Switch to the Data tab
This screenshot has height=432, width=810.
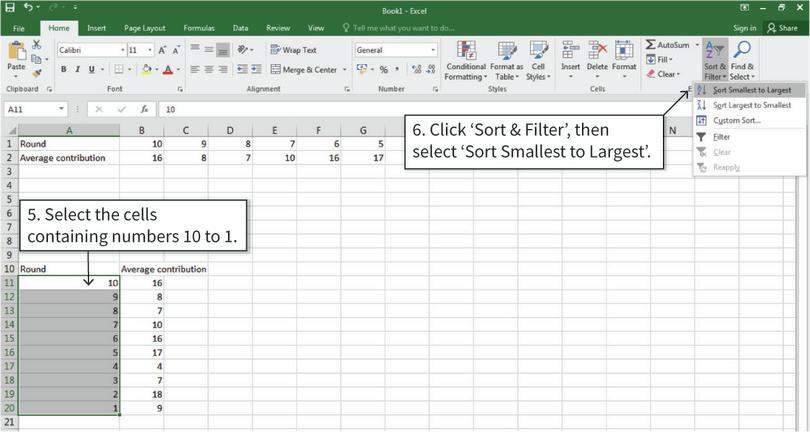[x=240, y=28]
